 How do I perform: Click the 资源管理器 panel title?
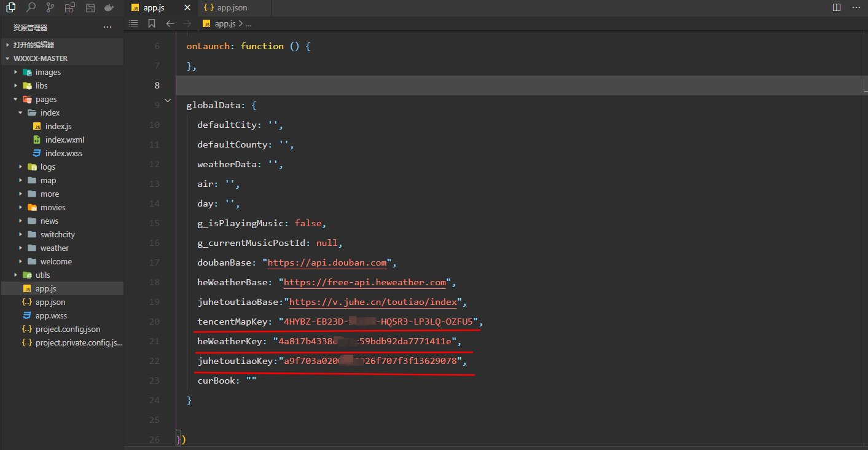click(x=31, y=28)
